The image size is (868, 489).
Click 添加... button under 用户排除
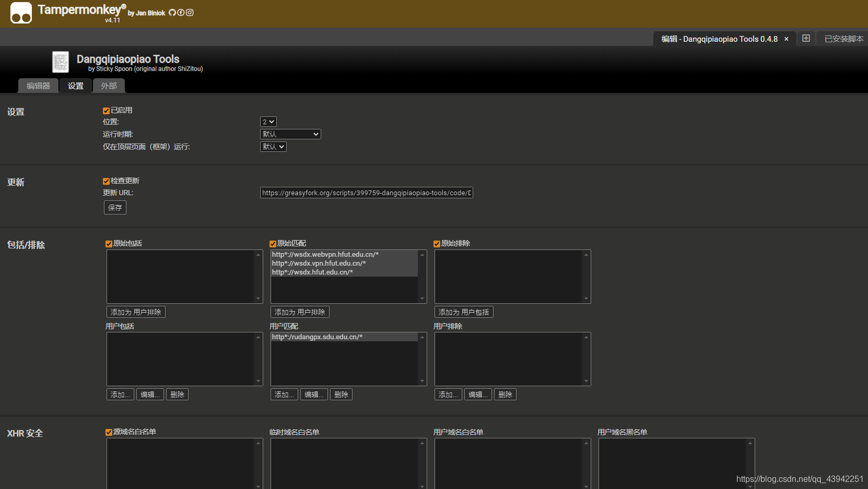[x=448, y=395]
